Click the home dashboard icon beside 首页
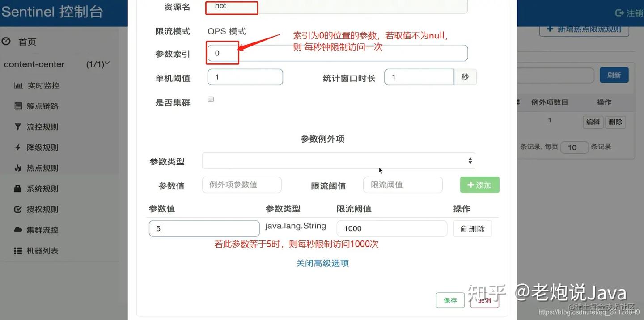The image size is (644, 320). (x=6, y=41)
